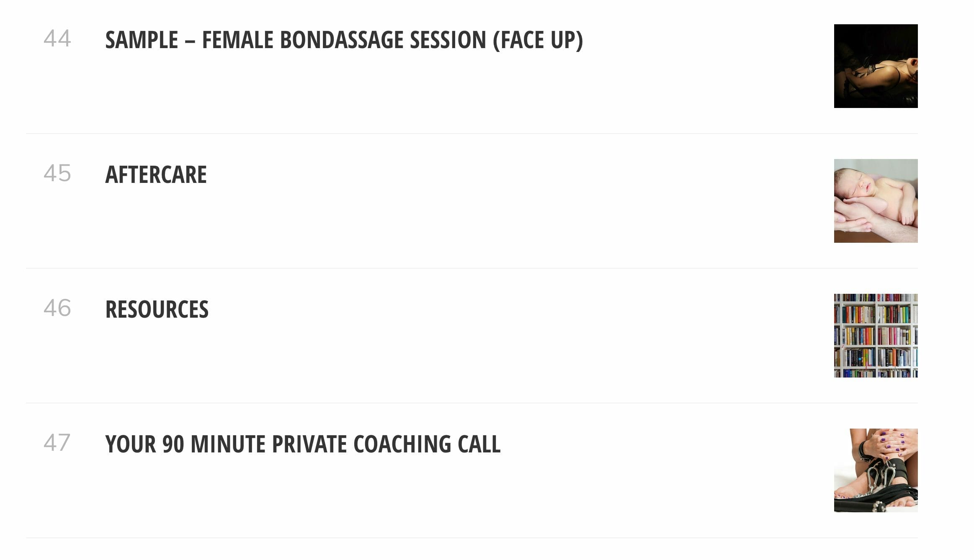974x560 pixels.
Task: Click the thumbnail for lesson 44
Action: point(875,66)
